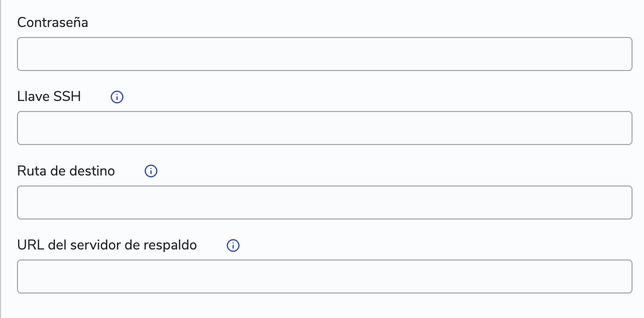Click the info icon beside Llave SSH
The image size is (644, 318).
[117, 97]
